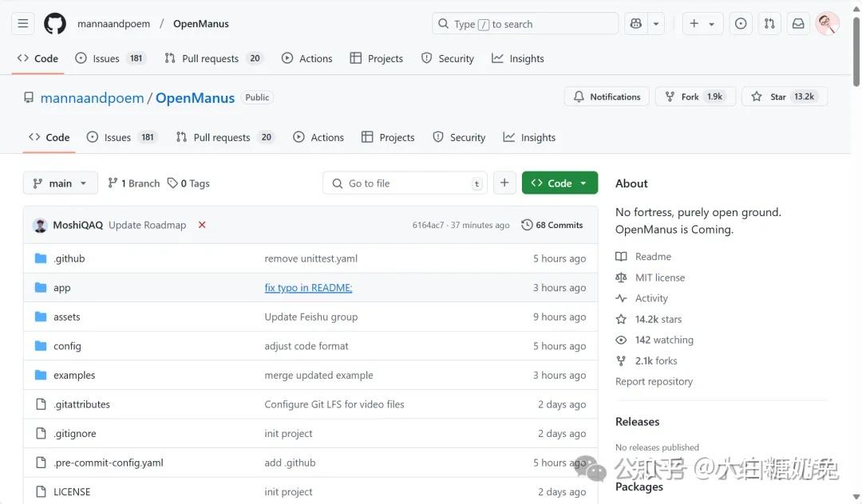
Task: Toggle repository Notifications subscription
Action: coord(607,96)
